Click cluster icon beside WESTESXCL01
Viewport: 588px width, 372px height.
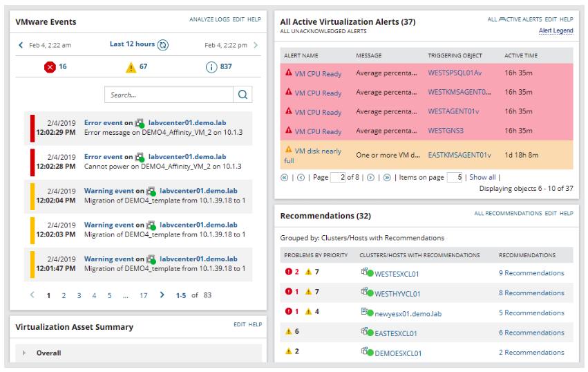(367, 272)
